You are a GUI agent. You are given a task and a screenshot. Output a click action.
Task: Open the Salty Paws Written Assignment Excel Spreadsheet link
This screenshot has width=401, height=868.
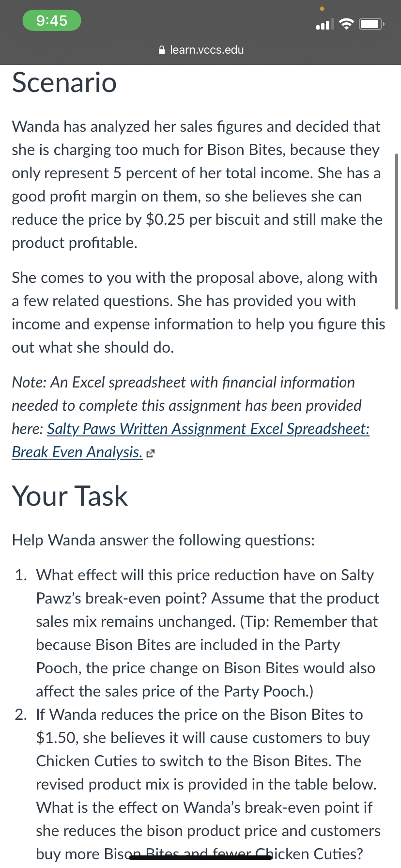pos(208,429)
